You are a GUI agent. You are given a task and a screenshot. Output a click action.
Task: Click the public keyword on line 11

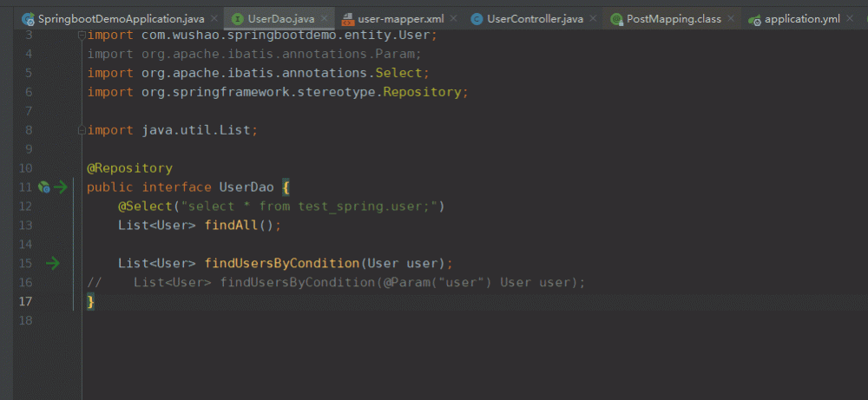[110, 187]
